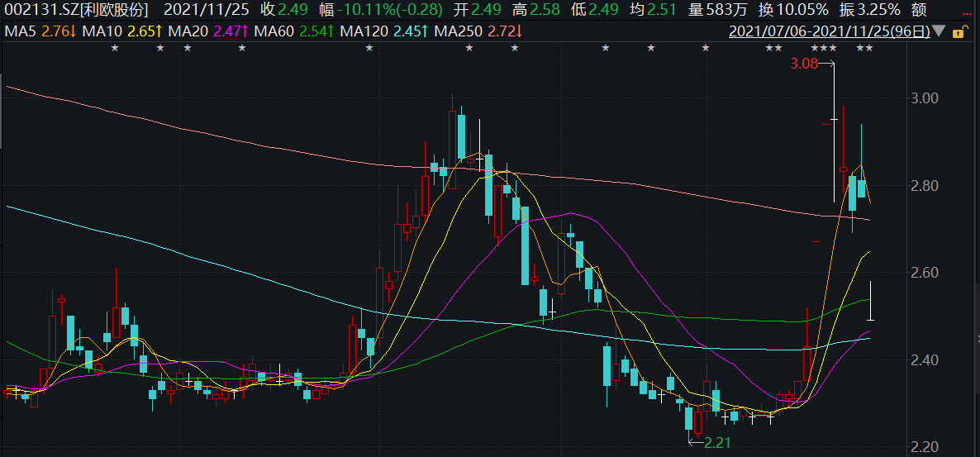Open the 2021/07/06-2021/11/25 date range link
980x457 pixels.
point(829,32)
